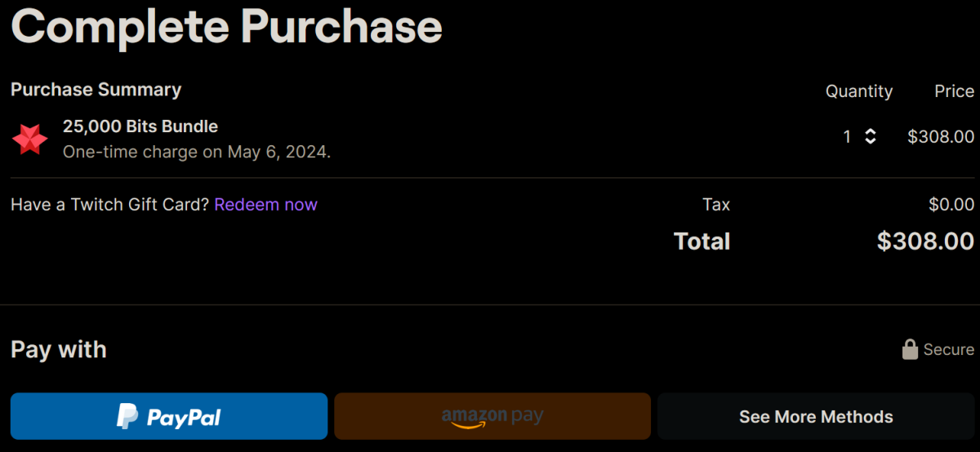Screen dimensions: 980x452
Task: Click the Quantity column header
Action: [x=859, y=91]
